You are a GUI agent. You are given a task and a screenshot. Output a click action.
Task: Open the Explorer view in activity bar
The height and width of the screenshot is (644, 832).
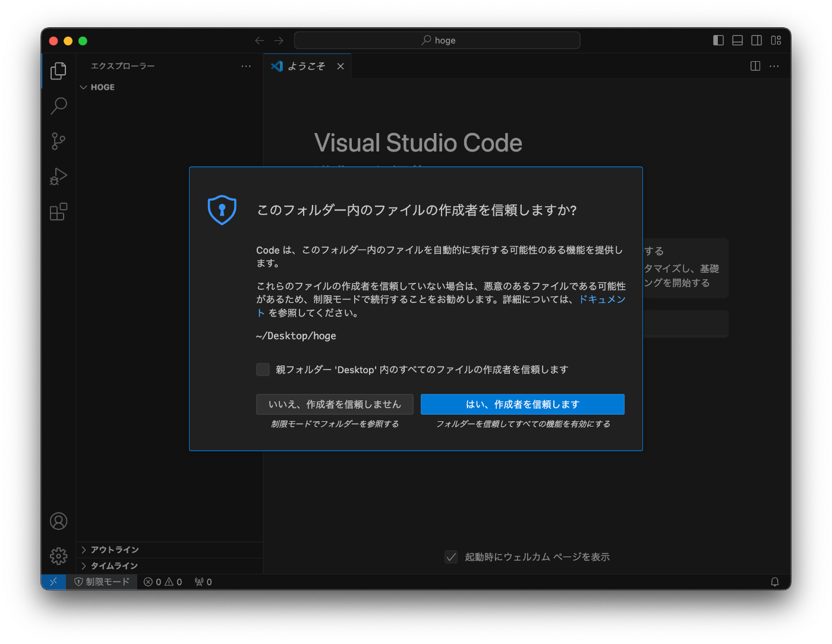coord(58,71)
